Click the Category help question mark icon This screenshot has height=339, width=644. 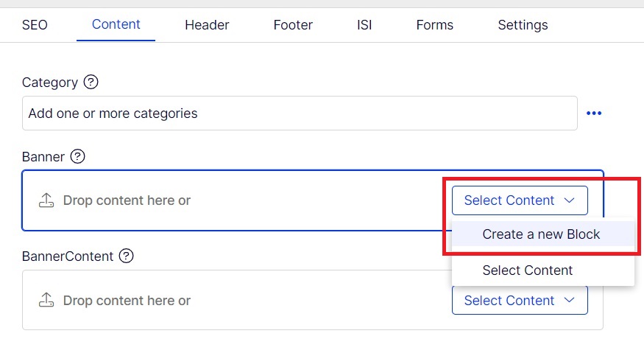91,83
